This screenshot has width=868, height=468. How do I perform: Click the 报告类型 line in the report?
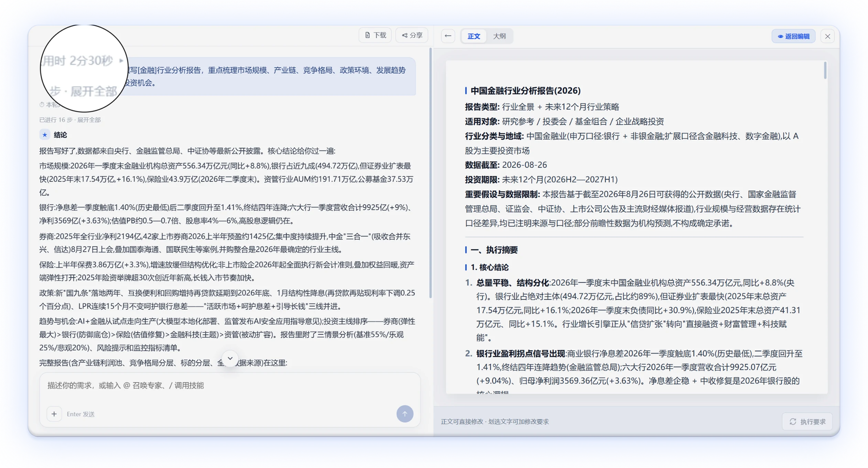(542, 107)
